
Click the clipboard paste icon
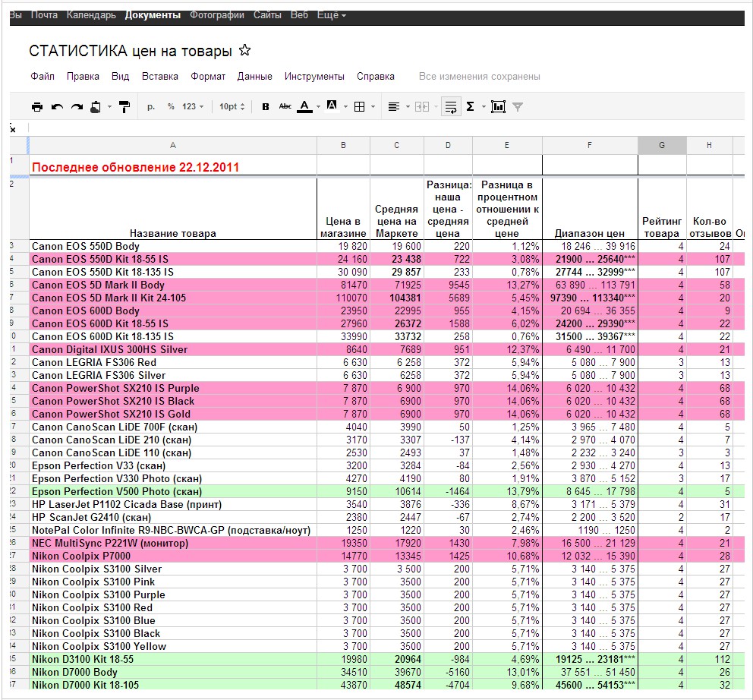point(96,106)
